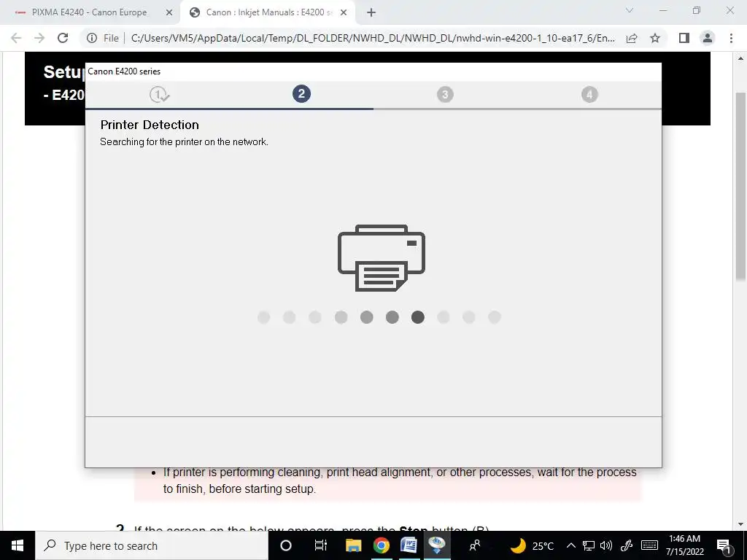
Task: Open the People icon in the taskbar
Action: point(474,545)
